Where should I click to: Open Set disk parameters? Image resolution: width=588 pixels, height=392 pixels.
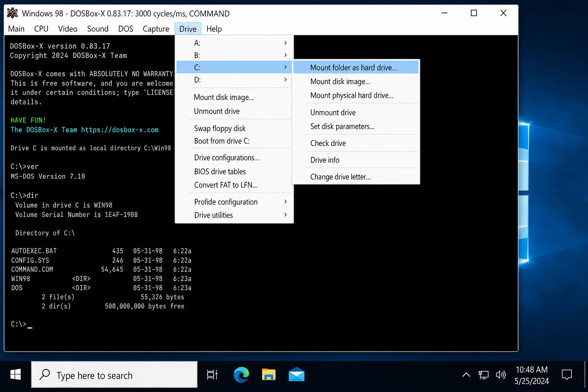click(356, 126)
